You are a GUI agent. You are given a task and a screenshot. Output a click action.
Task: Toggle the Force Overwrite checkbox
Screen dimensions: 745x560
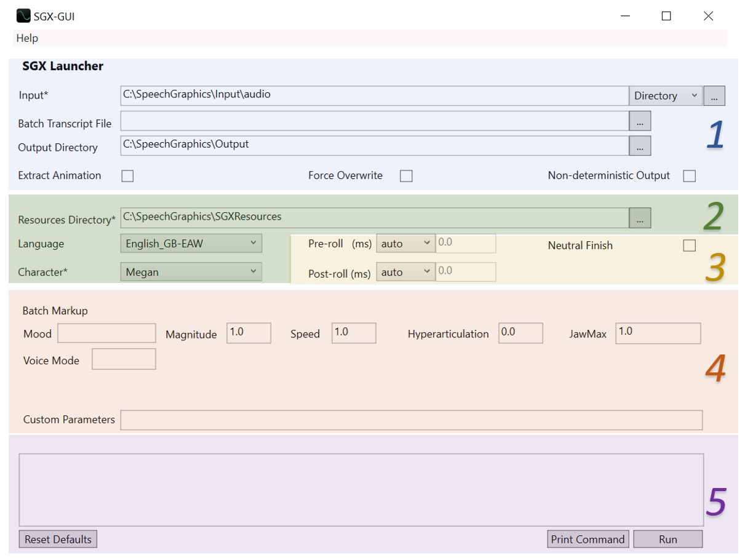[406, 176]
